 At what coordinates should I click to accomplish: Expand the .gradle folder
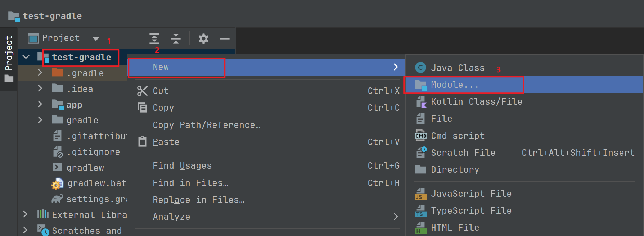[x=40, y=73]
